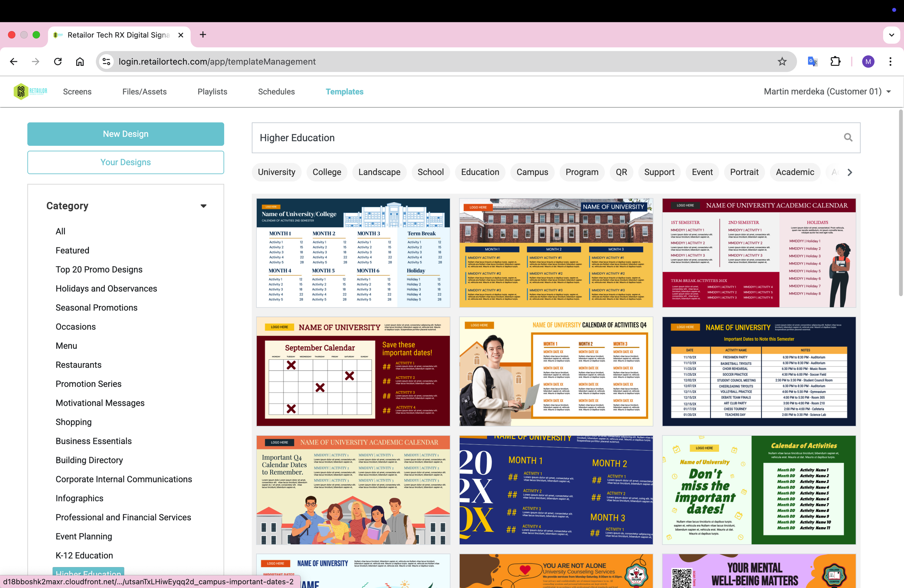The width and height of the screenshot is (904, 588).
Task: Open Your Designs
Action: pos(125,162)
